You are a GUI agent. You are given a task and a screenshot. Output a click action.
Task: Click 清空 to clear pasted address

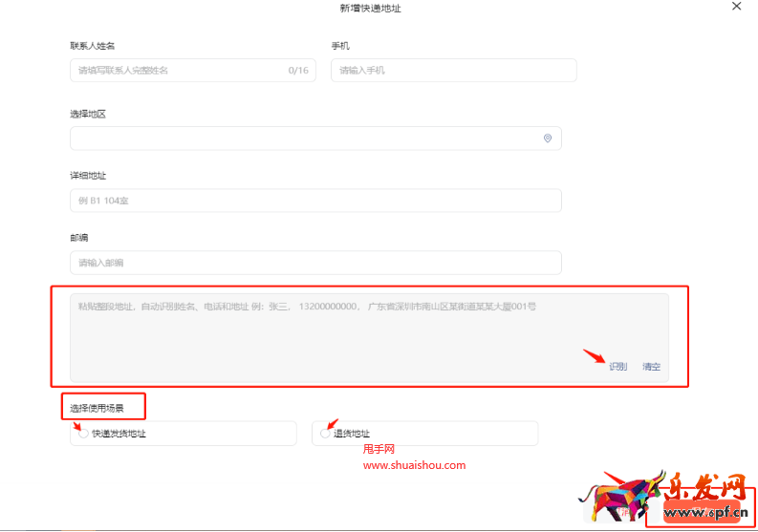pos(651,367)
